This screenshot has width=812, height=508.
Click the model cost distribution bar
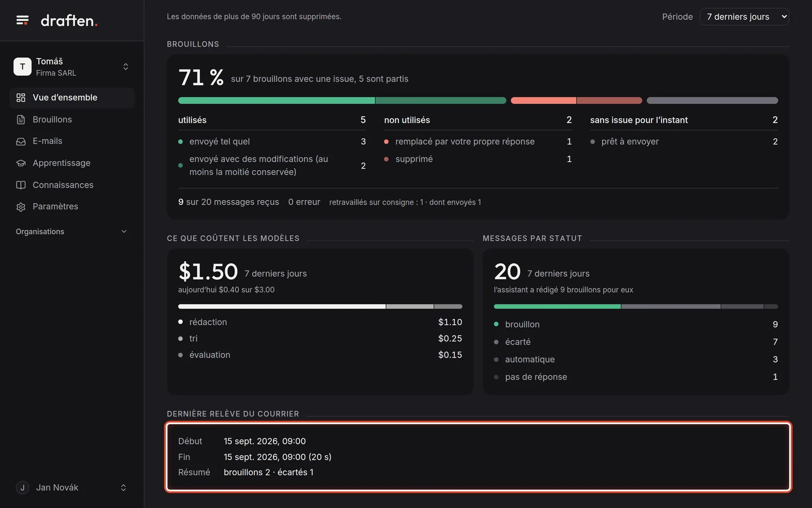(x=320, y=307)
